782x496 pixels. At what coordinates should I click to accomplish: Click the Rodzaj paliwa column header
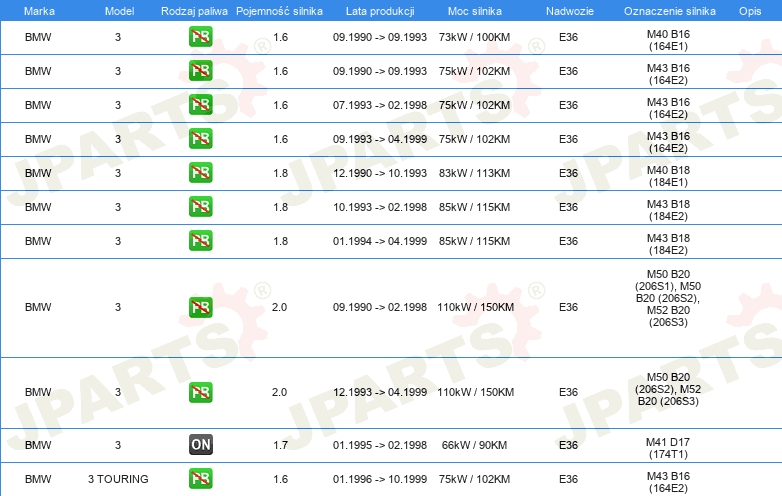tap(194, 10)
